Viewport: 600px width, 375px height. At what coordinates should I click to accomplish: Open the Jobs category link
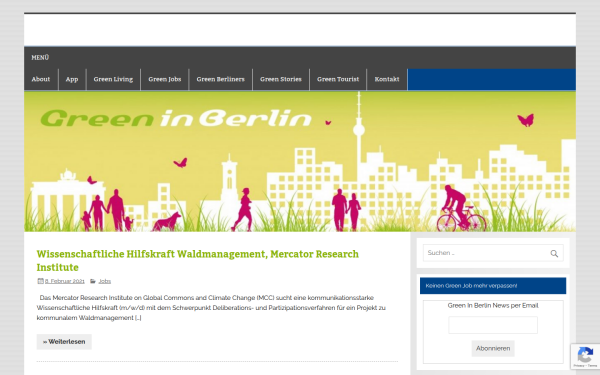click(x=104, y=281)
